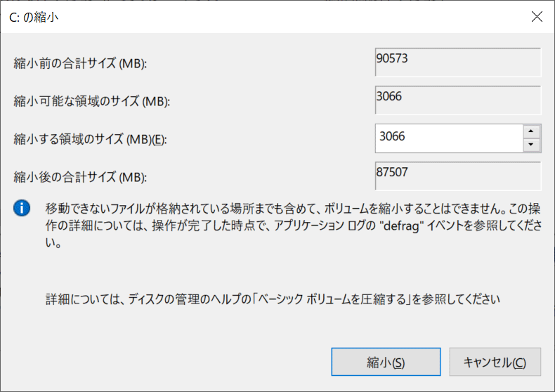Image resolution: width=555 pixels, height=392 pixels.
Task: Increase shrink size with up arrow
Action: point(532,131)
